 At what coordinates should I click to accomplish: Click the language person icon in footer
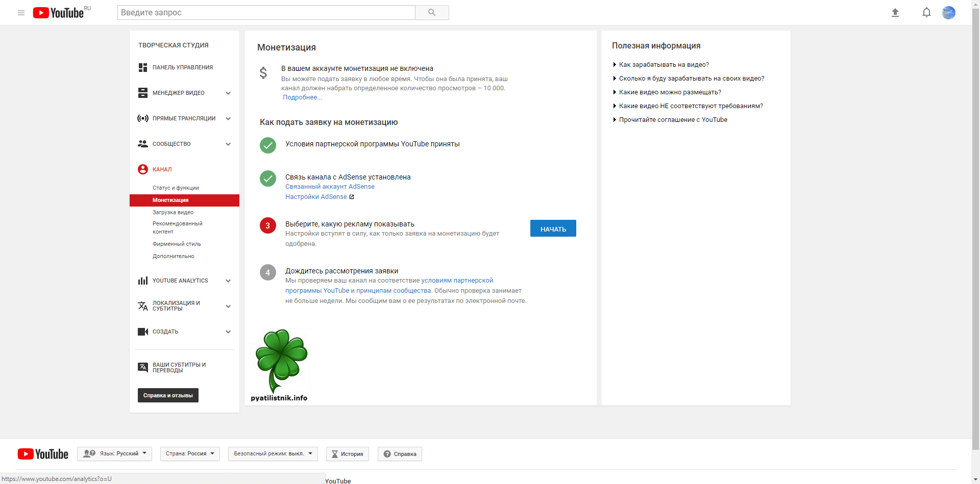pyautogui.click(x=89, y=453)
